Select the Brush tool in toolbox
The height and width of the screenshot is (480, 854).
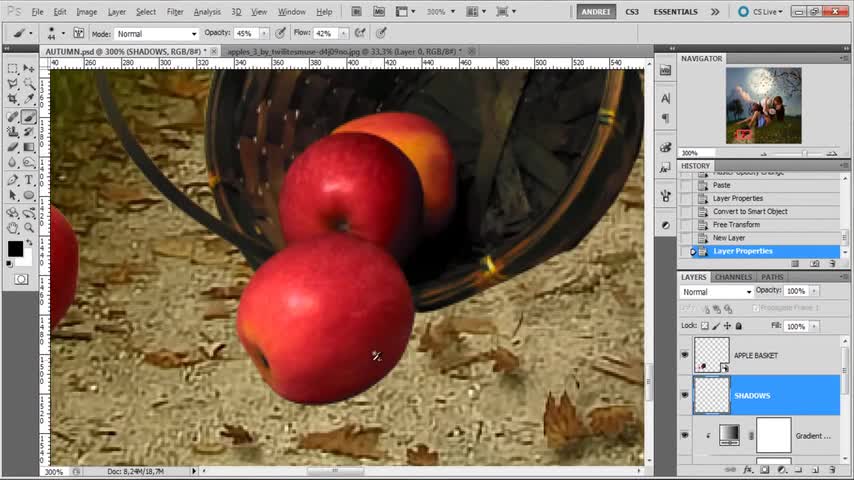[29, 117]
